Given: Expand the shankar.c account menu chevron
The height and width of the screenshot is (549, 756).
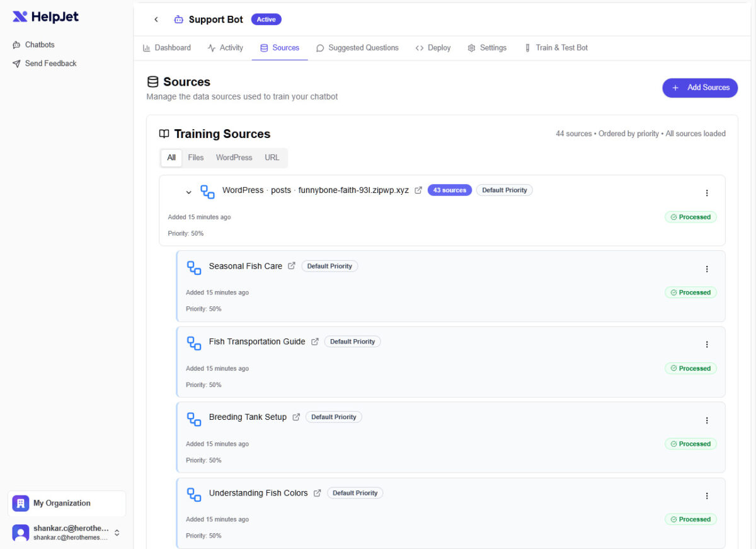Looking at the screenshot, I should [117, 533].
